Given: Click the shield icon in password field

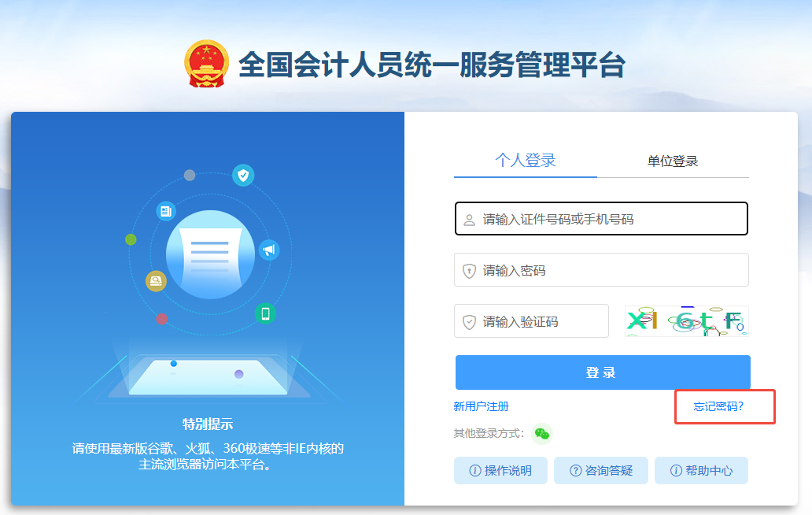Looking at the screenshot, I should click(469, 270).
